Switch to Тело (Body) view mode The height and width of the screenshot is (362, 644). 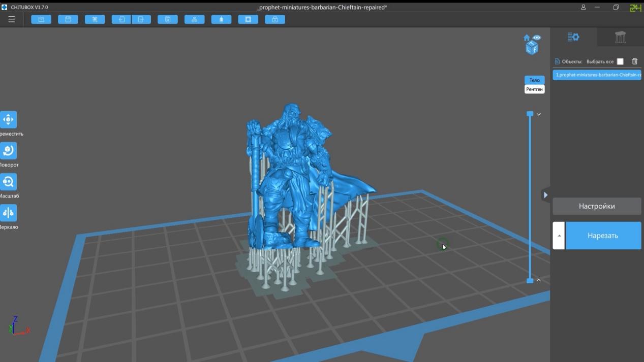tap(534, 80)
